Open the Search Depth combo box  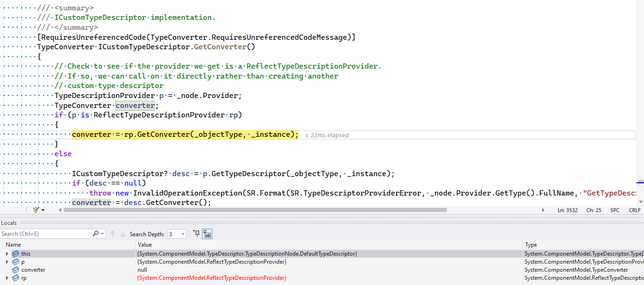[177, 234]
